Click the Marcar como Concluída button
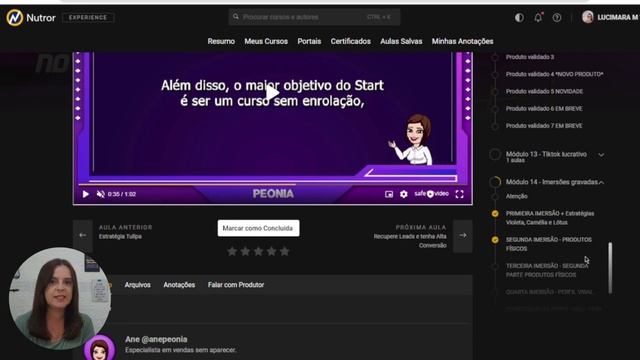The width and height of the screenshot is (640, 360). [x=258, y=228]
